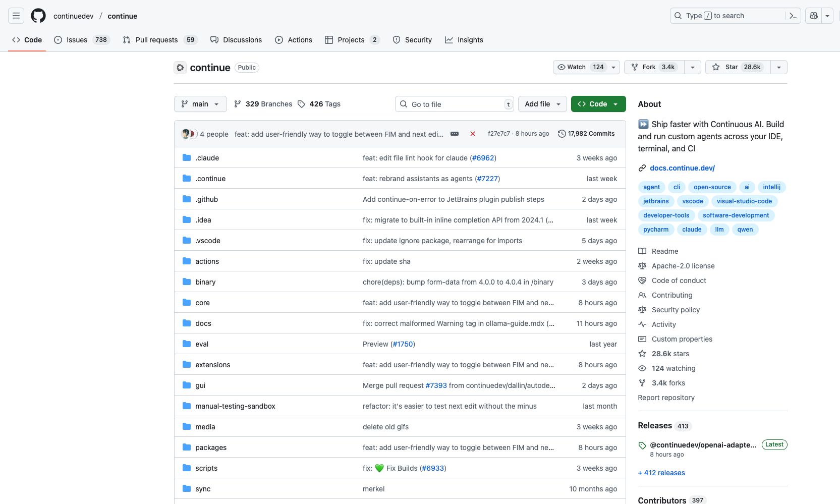Switch to the Code tab
This screenshot has height=504, width=840.
[x=27, y=40]
